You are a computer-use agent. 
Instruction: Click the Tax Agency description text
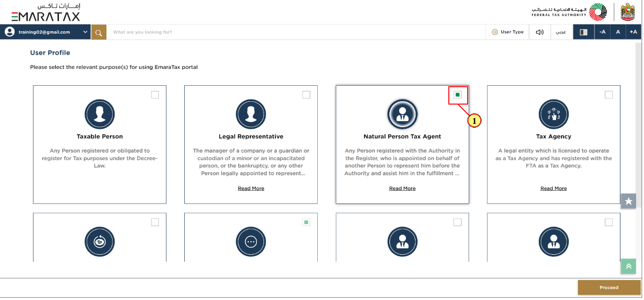553,158
